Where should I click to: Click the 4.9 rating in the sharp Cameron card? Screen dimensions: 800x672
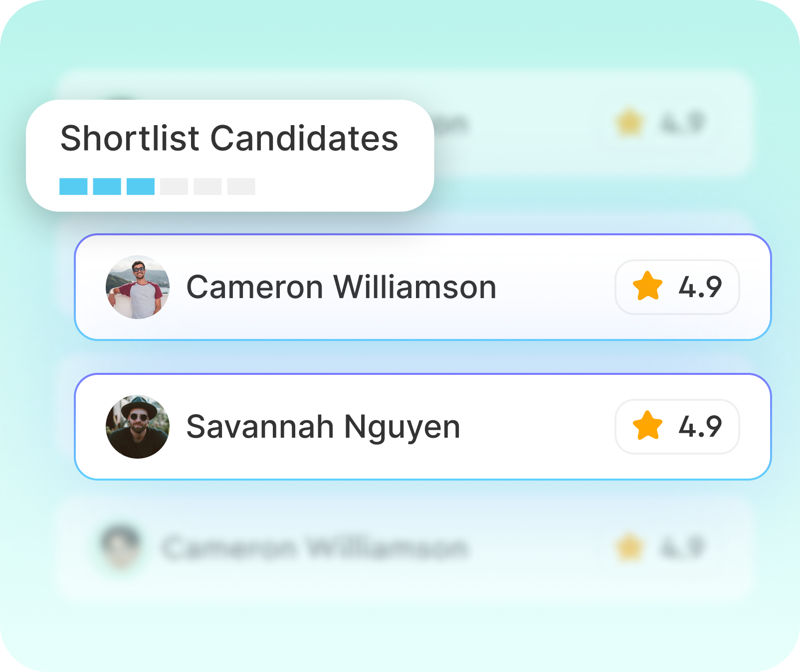point(700,287)
